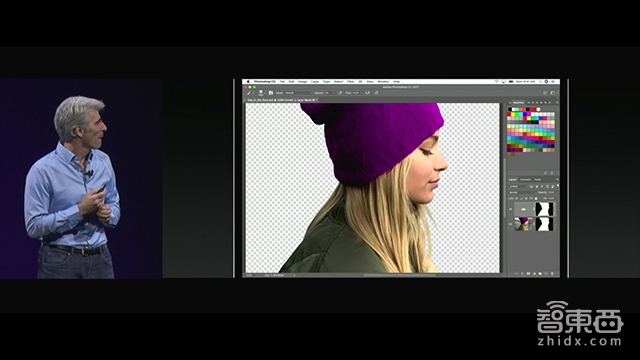Open the Brush tool preset picker icon

point(249,93)
